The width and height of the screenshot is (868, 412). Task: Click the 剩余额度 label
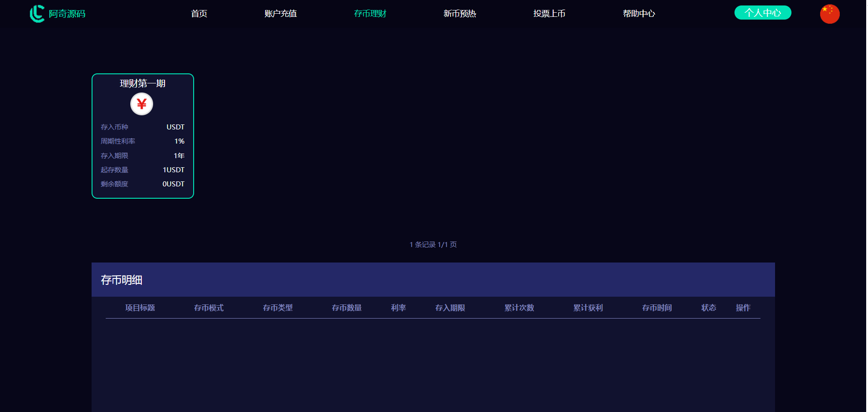click(114, 184)
